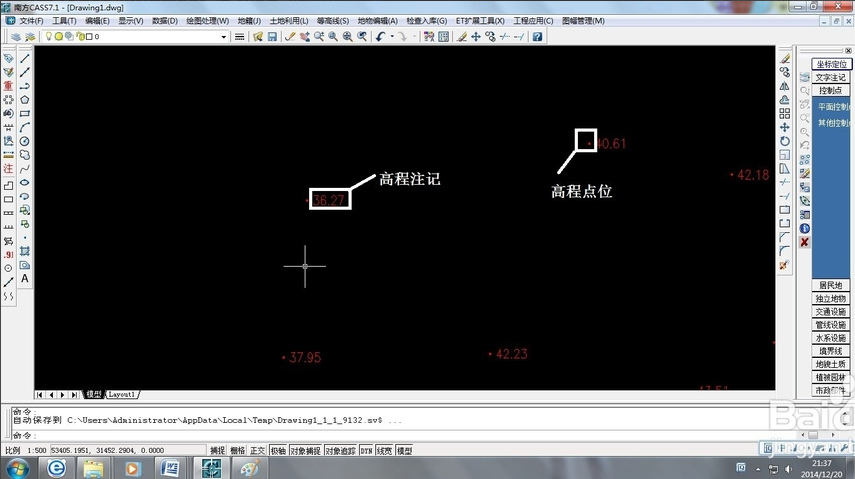Click the 平面控制 item in the blue list
Screen dimensions: 855x479
(833, 107)
